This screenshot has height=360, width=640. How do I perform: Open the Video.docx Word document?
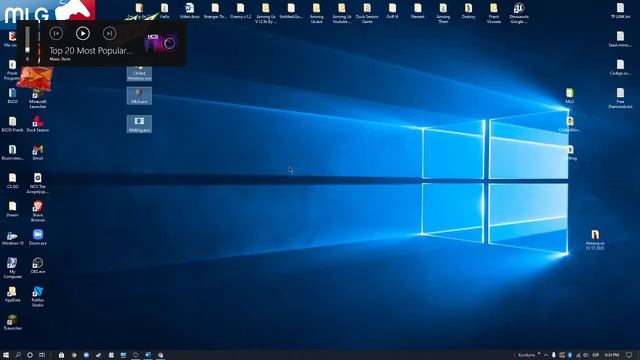coord(189,11)
